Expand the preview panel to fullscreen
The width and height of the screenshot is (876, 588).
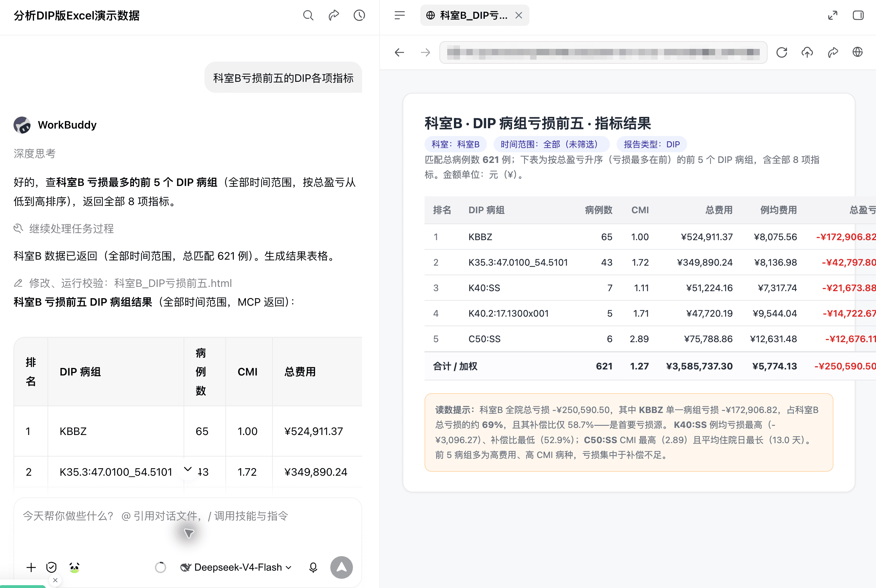tap(832, 15)
